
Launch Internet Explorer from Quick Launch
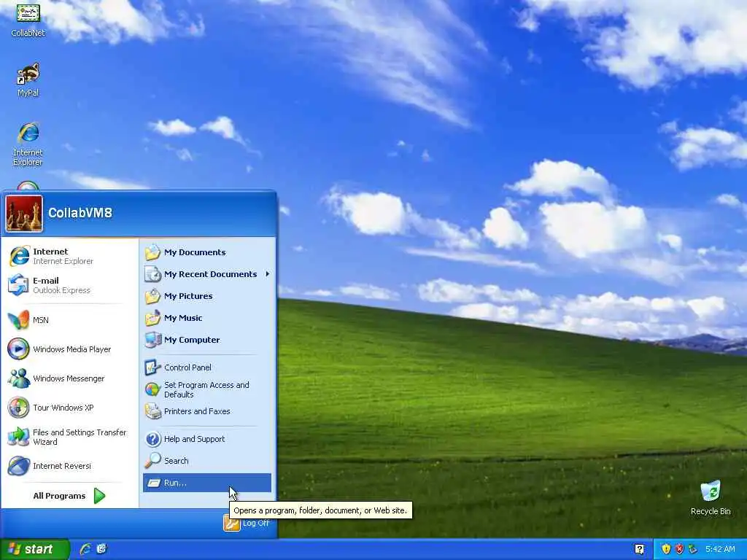(x=86, y=549)
